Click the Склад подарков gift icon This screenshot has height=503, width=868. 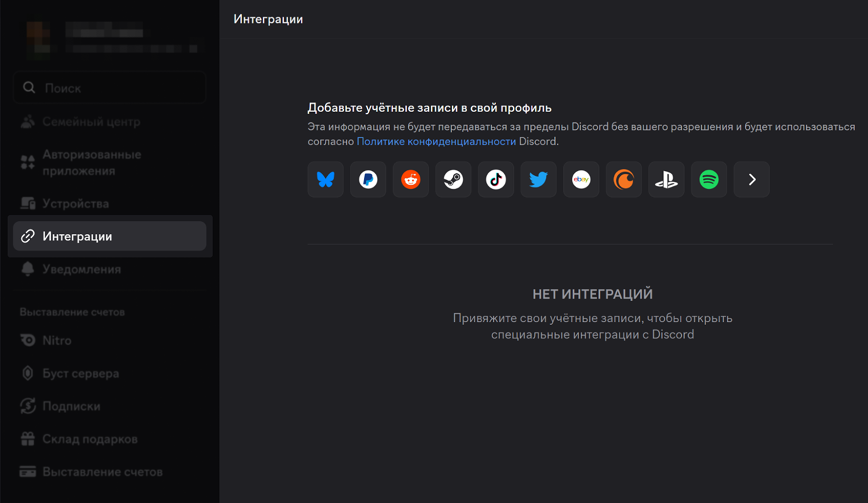coord(27,439)
